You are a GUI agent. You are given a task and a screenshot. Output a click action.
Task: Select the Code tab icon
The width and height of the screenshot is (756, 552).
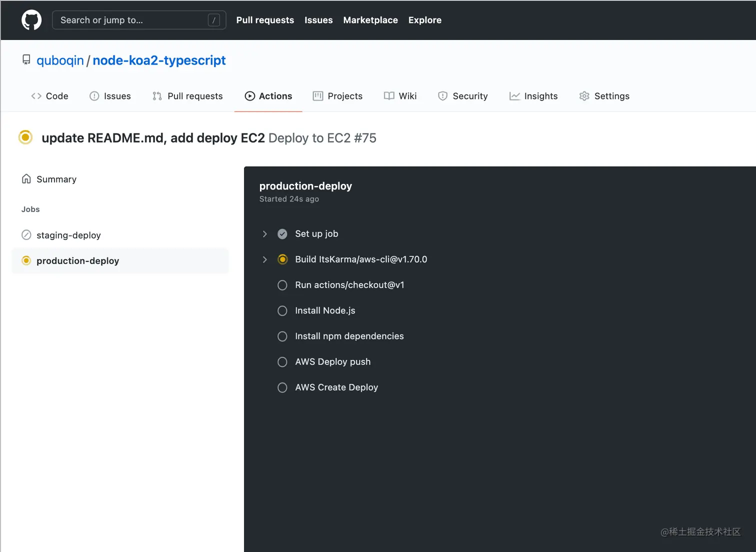click(35, 95)
